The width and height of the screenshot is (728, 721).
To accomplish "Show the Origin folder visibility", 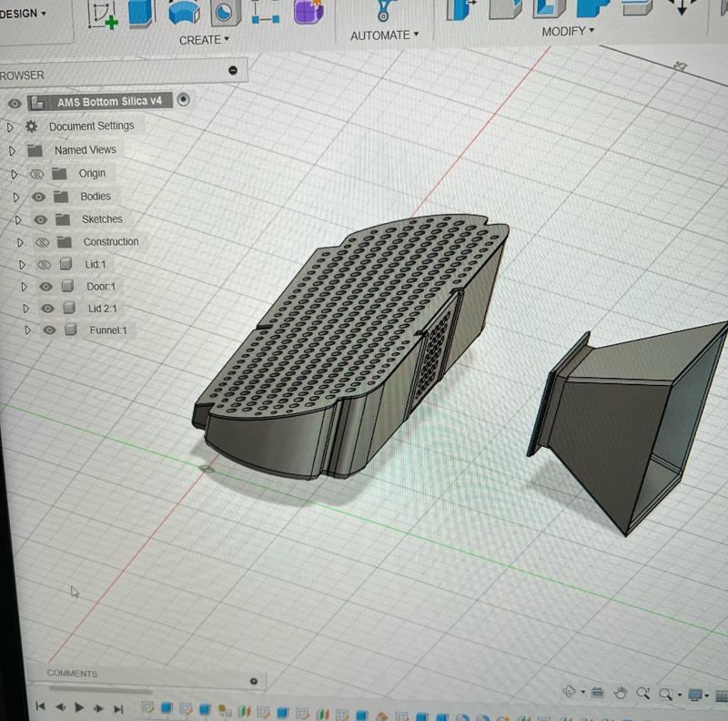I will click(x=35, y=173).
